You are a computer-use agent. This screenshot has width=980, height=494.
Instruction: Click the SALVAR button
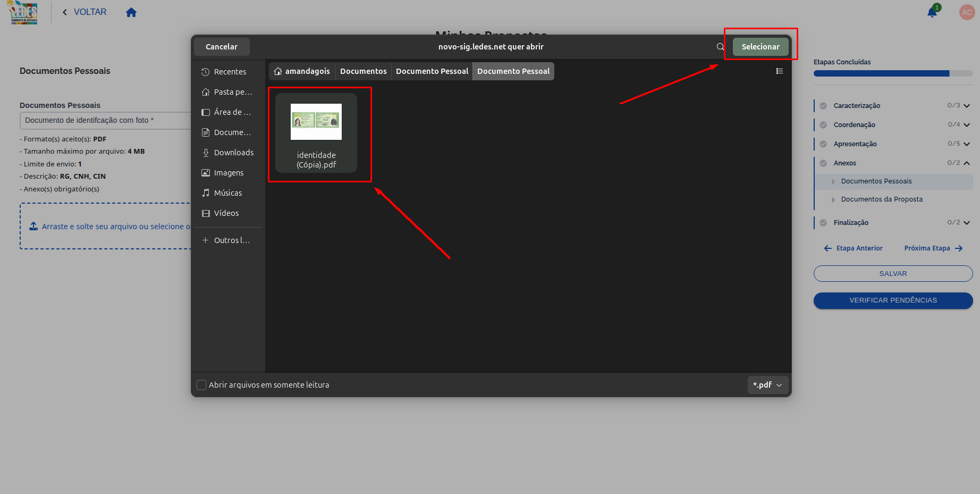893,274
